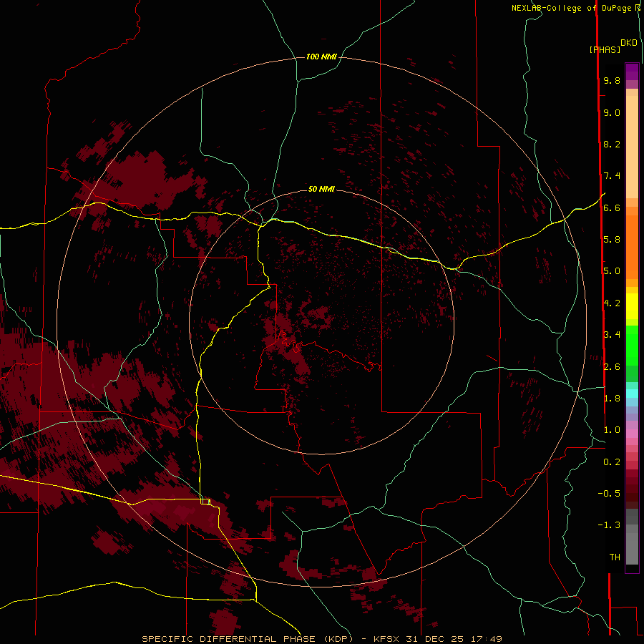The image size is (644, 644).
Task: Click the 9.0 legend value
Action: tap(612, 112)
